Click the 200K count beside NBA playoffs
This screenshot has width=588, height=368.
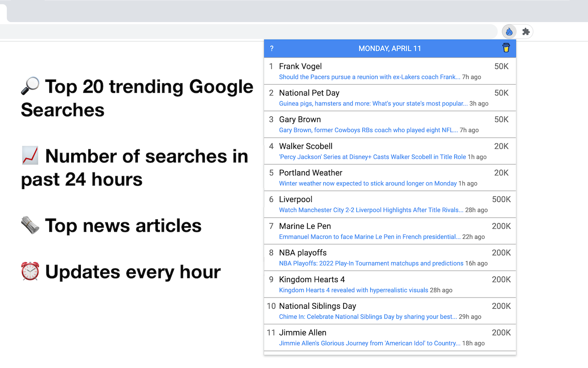point(501,253)
